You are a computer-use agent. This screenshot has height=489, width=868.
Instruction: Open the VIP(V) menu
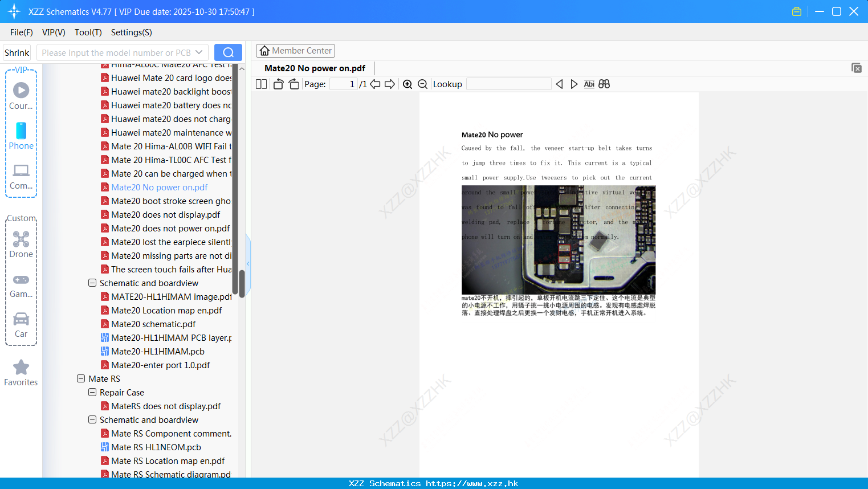54,32
